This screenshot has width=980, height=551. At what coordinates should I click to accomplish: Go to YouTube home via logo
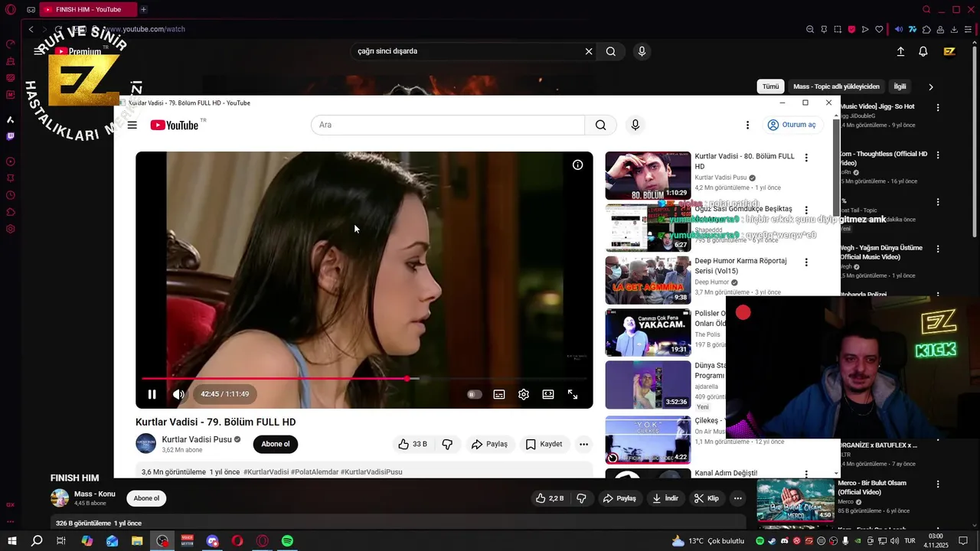pos(175,125)
